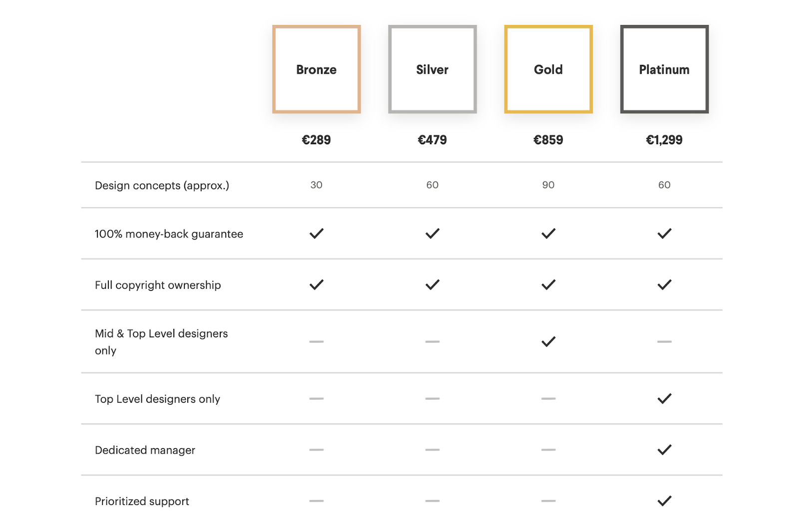Screen dimensions: 799x532
Task: Click Silver's dash for Top Level designers only
Action: coord(432,399)
